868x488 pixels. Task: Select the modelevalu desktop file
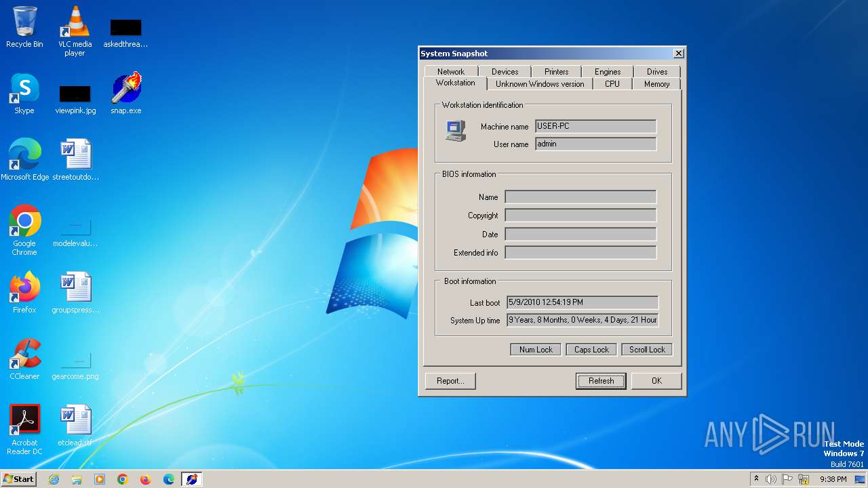click(75, 232)
